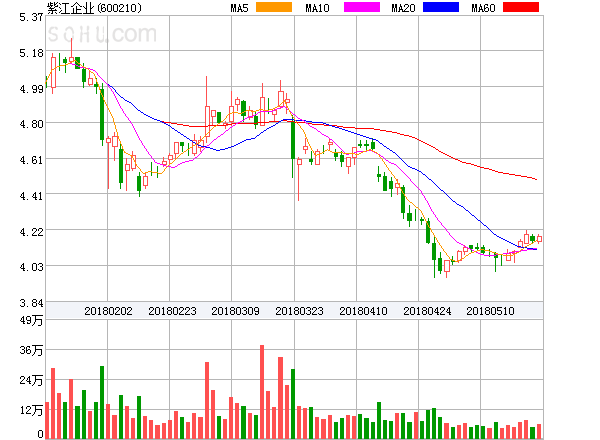Click the magenta MA10 legend swatch
This screenshot has width=600, height=440.
355,8
